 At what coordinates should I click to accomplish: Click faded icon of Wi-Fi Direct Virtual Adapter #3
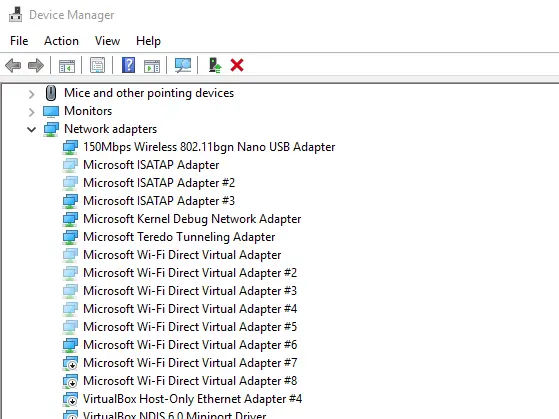coord(70,291)
